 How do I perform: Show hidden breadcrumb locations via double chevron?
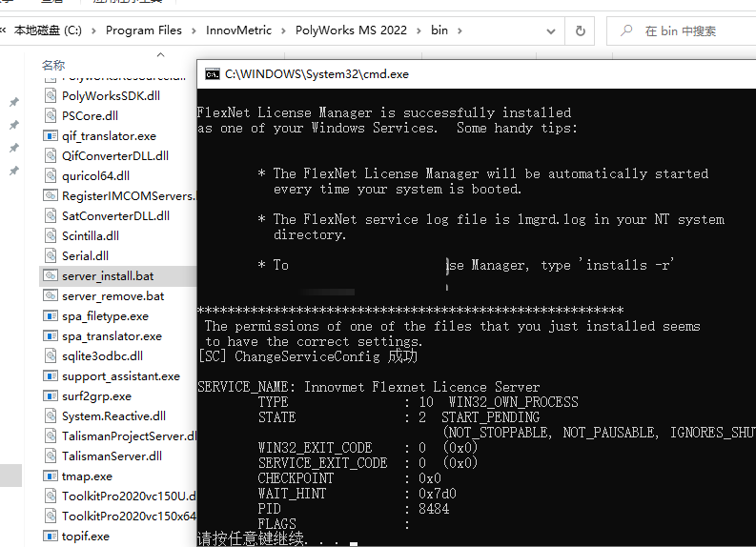4,30
